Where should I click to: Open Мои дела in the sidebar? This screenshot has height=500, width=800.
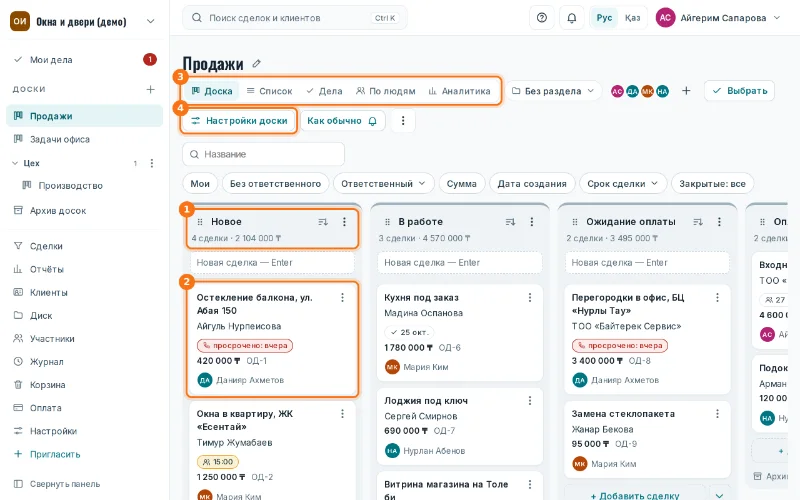click(x=84, y=60)
